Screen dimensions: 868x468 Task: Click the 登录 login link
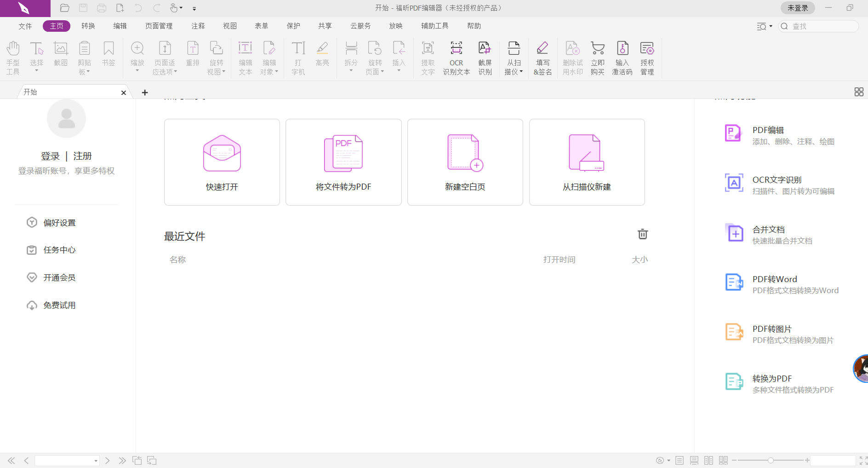[50, 156]
